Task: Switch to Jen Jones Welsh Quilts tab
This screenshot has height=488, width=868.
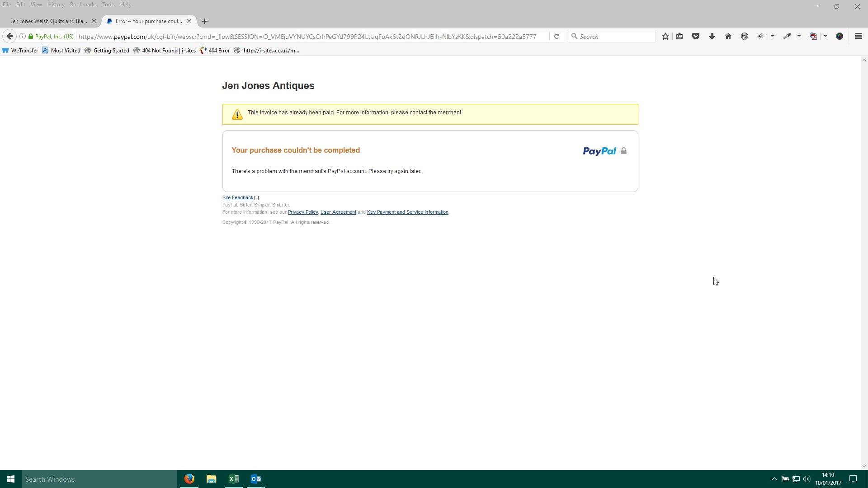Action: (49, 21)
